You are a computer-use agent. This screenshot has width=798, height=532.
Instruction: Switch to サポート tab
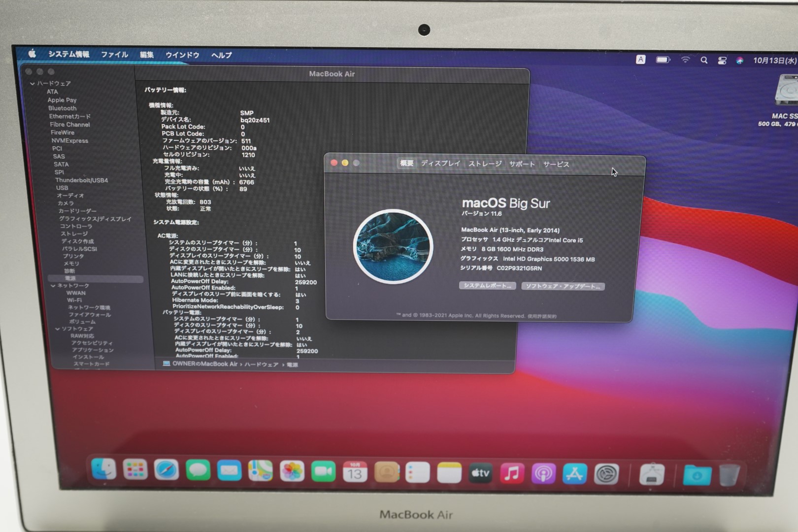coord(522,164)
